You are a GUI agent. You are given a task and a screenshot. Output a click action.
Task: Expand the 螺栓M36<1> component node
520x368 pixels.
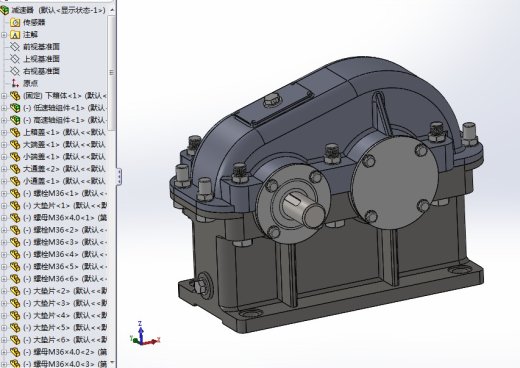[x=4, y=193]
